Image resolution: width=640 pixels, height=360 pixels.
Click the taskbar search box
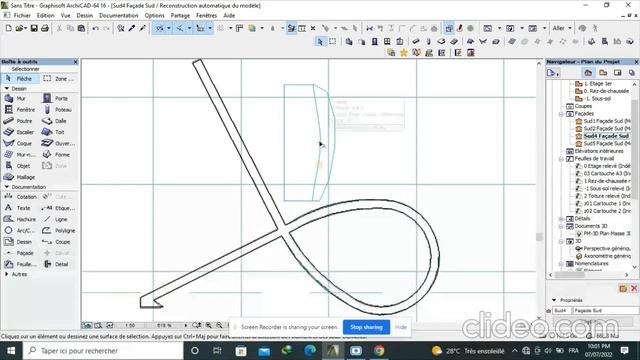click(103, 351)
